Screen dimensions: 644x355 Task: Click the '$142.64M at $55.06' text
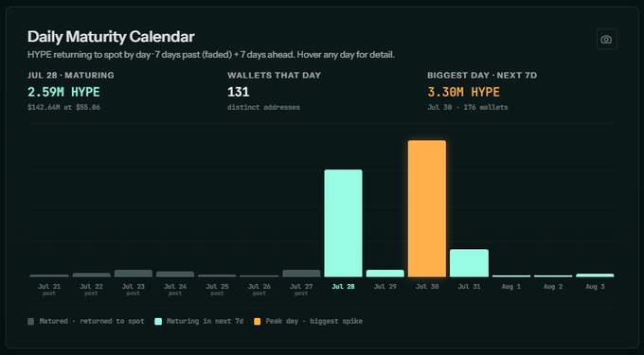pos(64,108)
